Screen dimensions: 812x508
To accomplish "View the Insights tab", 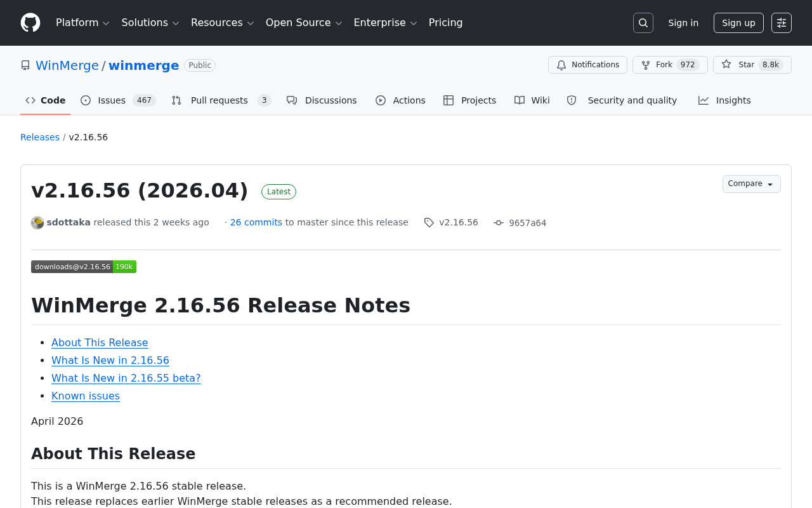I will (724, 100).
